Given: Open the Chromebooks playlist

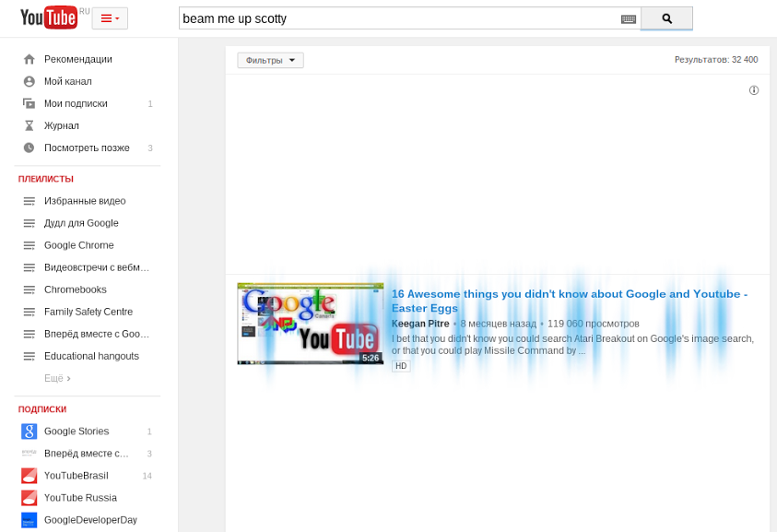Looking at the screenshot, I should point(76,290).
